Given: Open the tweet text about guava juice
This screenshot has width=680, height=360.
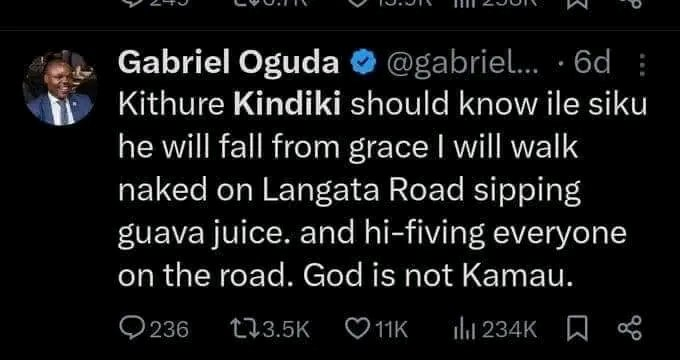Looking at the screenshot, I should (x=382, y=191).
